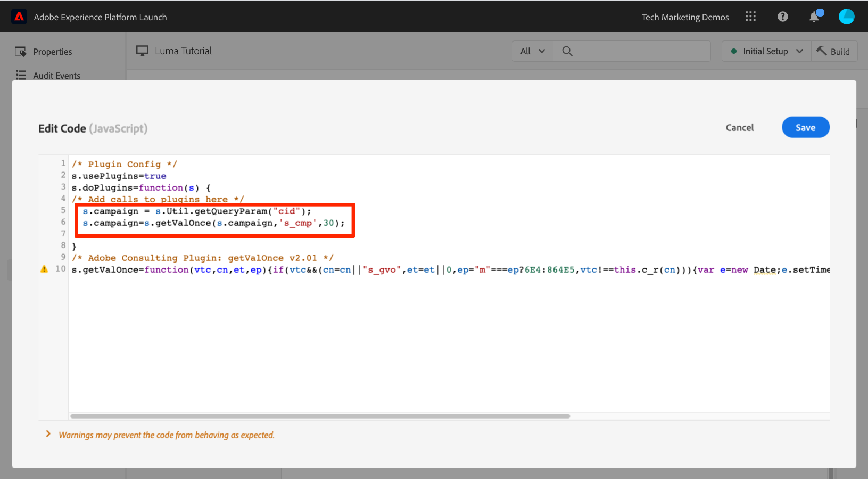Click the Luma Tutorial monitor icon
The height and width of the screenshot is (479, 868).
pyautogui.click(x=142, y=51)
